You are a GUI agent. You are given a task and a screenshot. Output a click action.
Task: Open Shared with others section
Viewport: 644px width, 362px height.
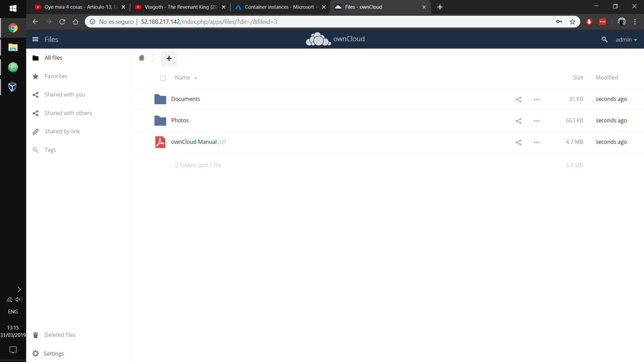pos(68,113)
